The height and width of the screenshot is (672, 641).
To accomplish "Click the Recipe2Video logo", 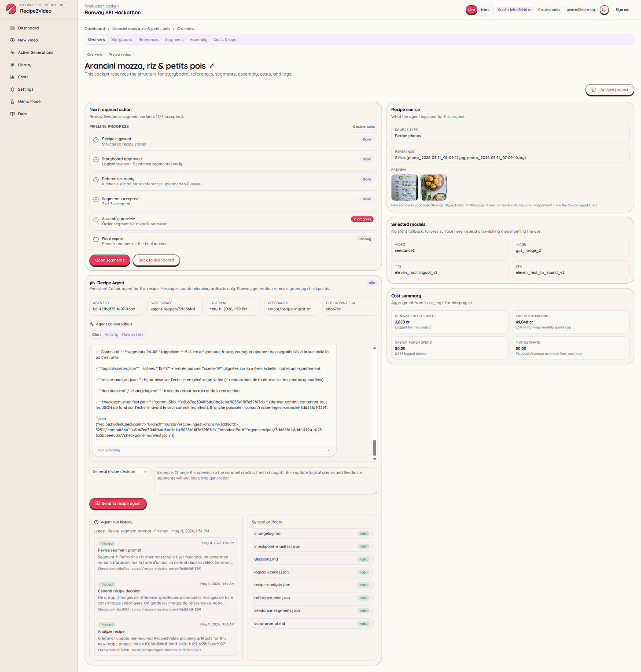I will tap(11, 8).
